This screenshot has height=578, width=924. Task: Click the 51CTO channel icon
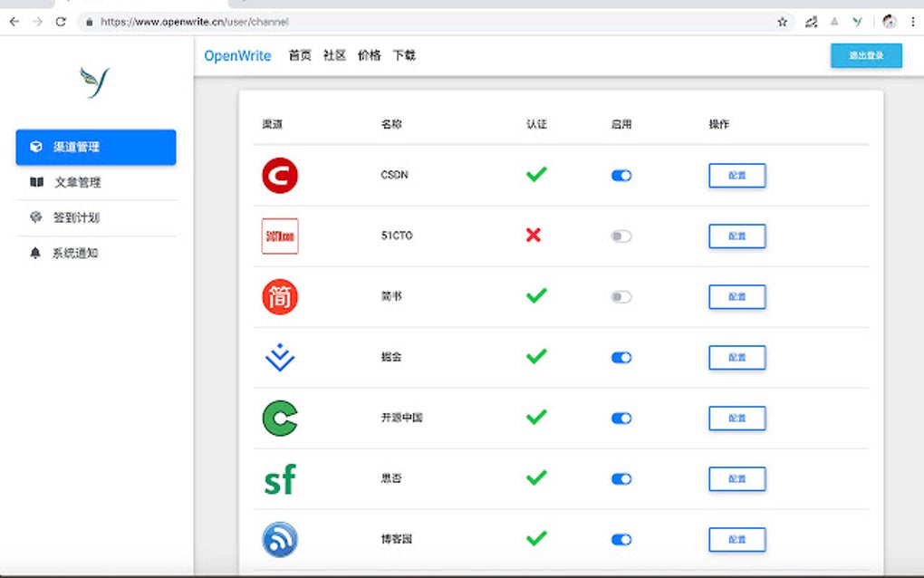pos(280,236)
